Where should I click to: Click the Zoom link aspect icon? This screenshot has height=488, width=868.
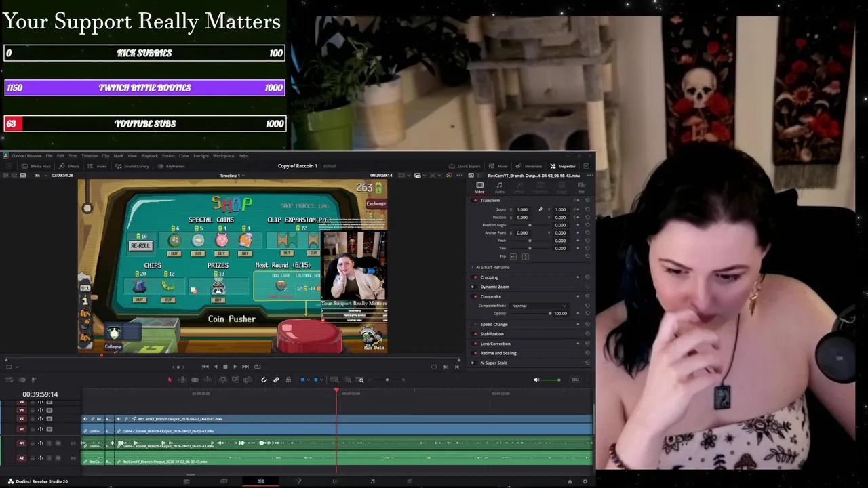pyautogui.click(x=540, y=209)
